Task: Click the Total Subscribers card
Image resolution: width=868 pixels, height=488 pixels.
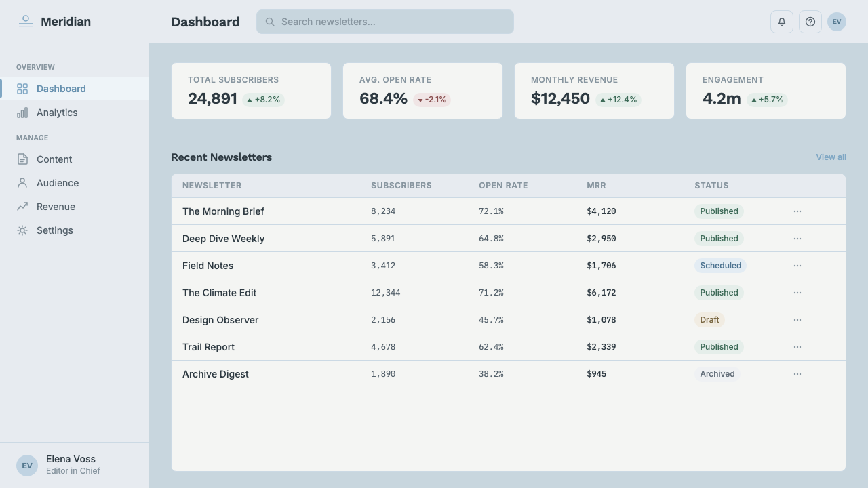Action: point(251,91)
